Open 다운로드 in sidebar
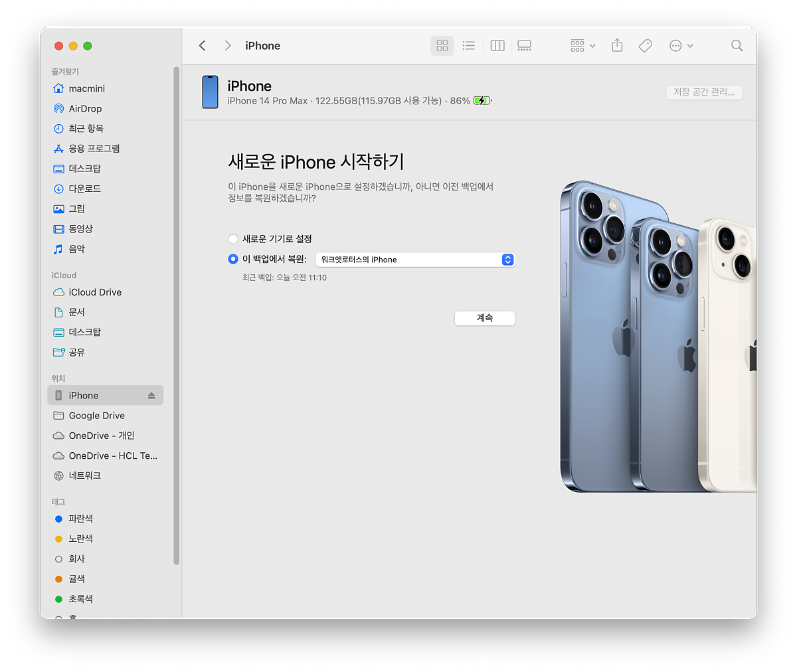This screenshot has height=672, width=797. click(x=106, y=189)
